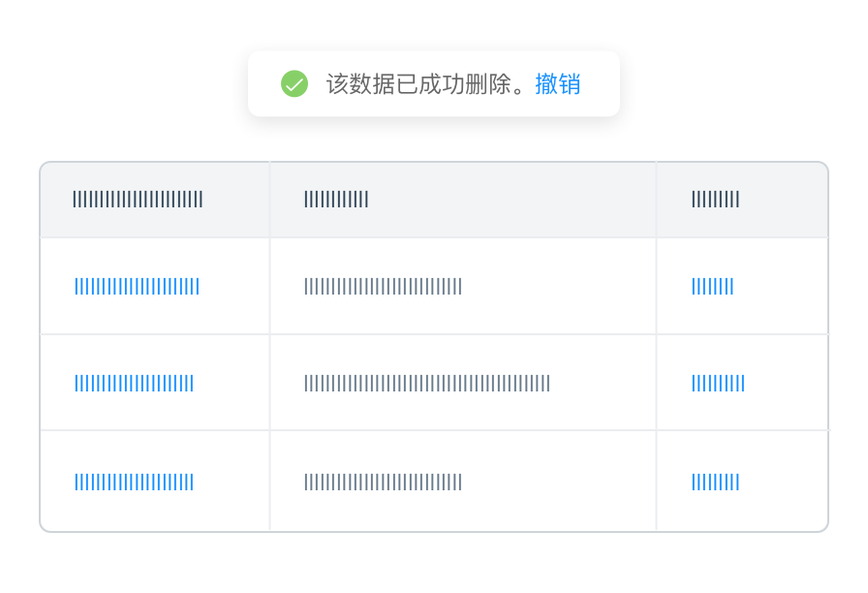Viewport: 868px width, 593px height.
Task: Open the first row's blue first-column link
Action: point(137,286)
